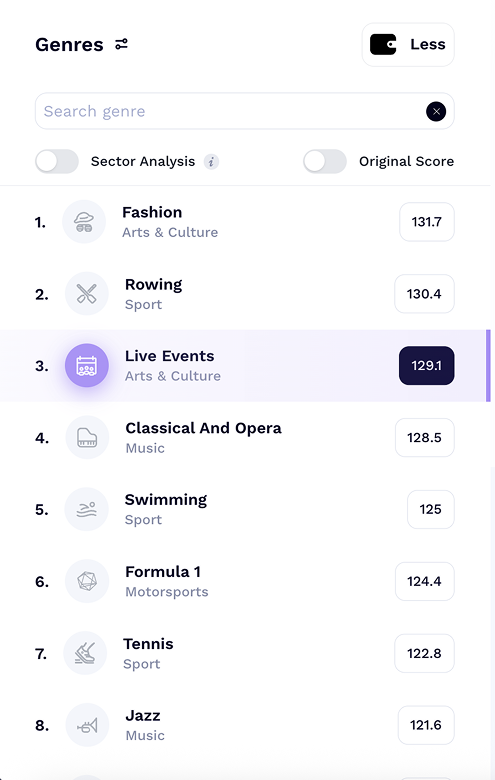Turn on the Original Score toggle
The width and height of the screenshot is (495, 780).
325,161
